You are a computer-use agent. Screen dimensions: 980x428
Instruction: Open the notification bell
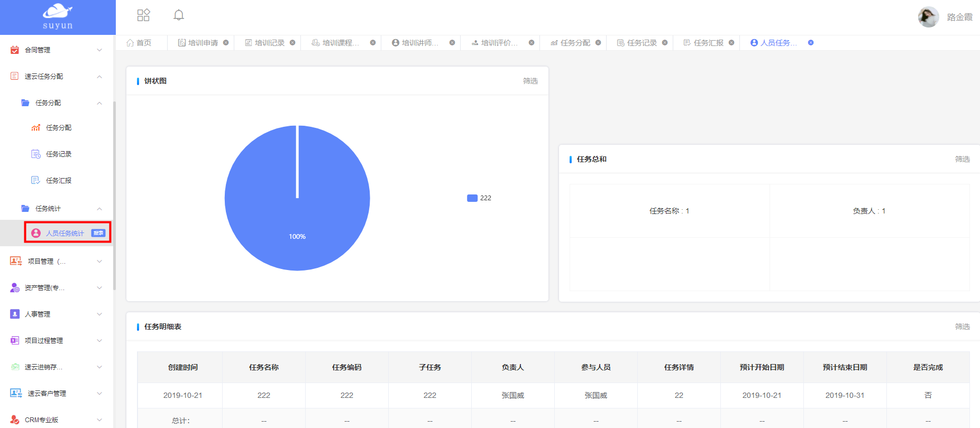pos(179,15)
